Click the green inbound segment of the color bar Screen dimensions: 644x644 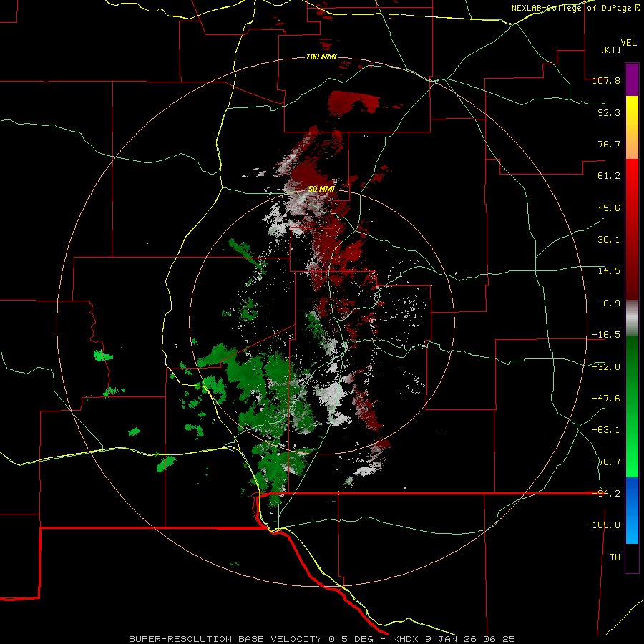click(x=632, y=406)
